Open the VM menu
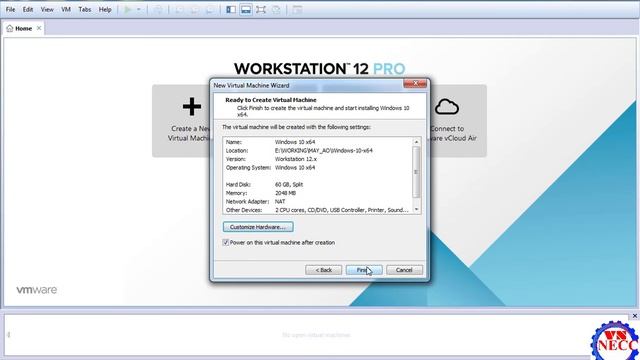 [x=66, y=9]
